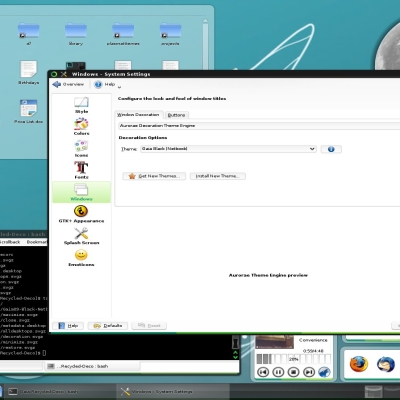Open the Splash Screen module
This screenshot has height=400, width=400.
tap(81, 236)
